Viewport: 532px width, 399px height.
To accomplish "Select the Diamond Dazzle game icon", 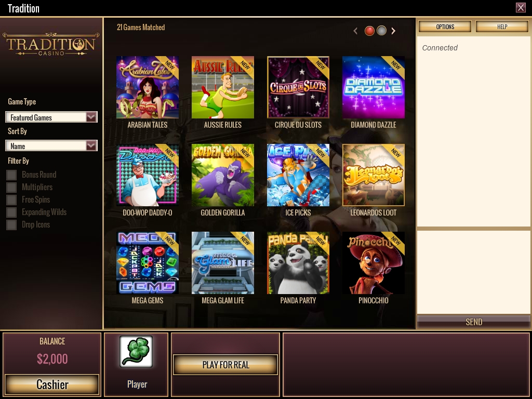I will [x=373, y=87].
